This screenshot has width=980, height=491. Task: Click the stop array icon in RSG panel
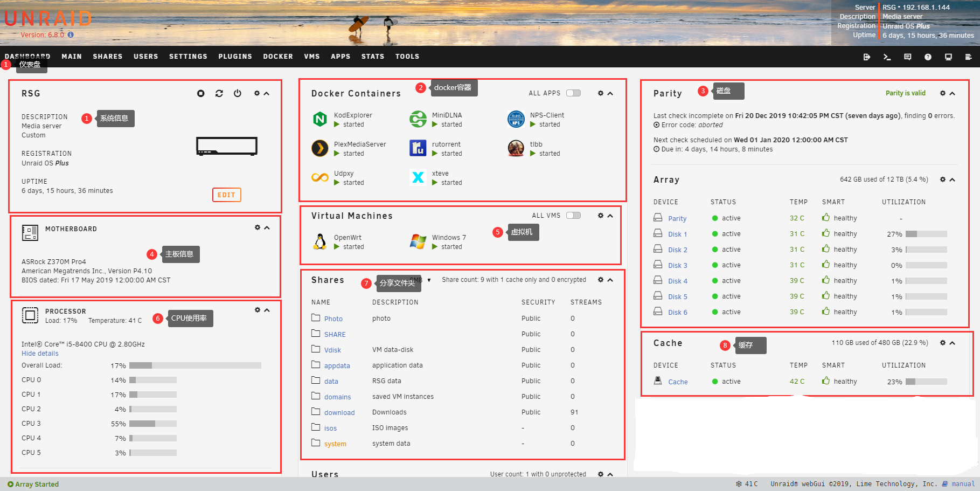pos(201,93)
